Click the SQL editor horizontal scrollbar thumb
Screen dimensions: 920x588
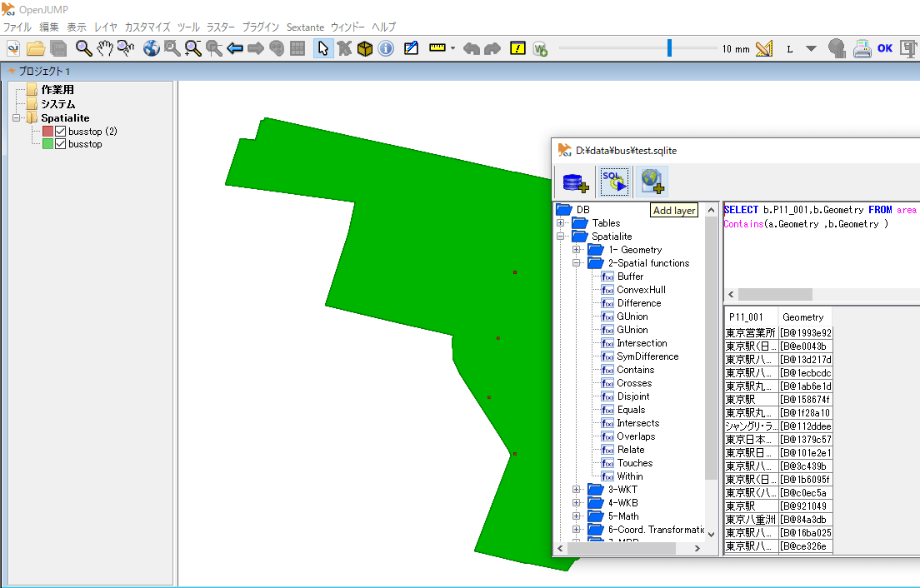775,294
